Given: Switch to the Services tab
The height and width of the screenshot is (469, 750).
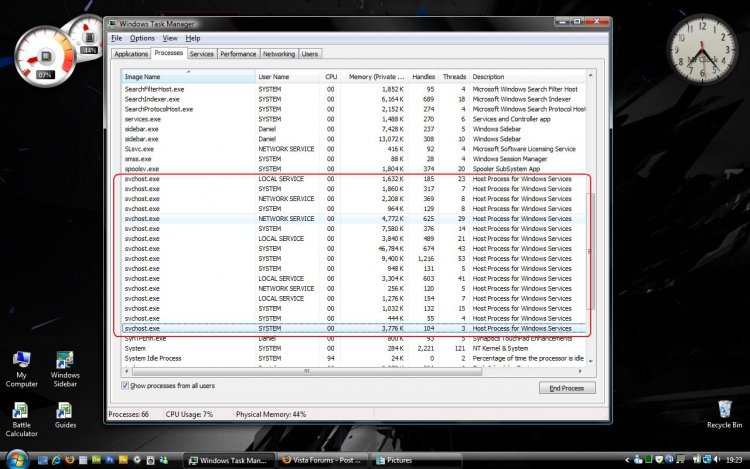Looking at the screenshot, I should click(201, 54).
